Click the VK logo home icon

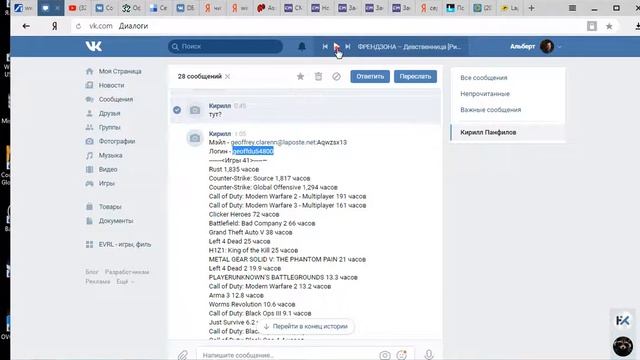click(x=94, y=46)
